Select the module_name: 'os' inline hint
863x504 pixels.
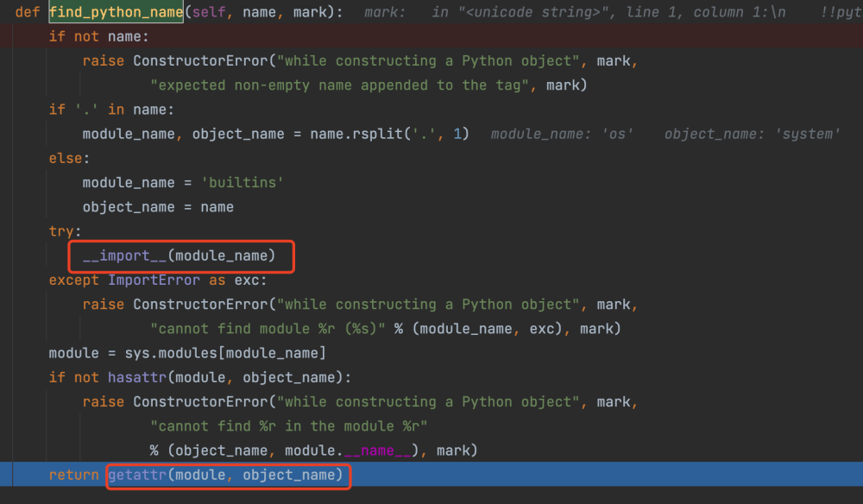tap(562, 134)
